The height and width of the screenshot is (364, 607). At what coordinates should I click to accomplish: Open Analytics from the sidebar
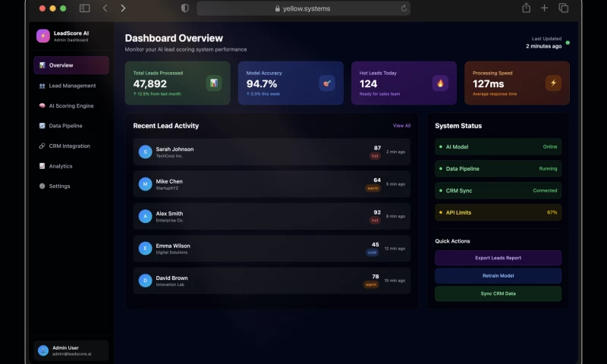pos(71,166)
